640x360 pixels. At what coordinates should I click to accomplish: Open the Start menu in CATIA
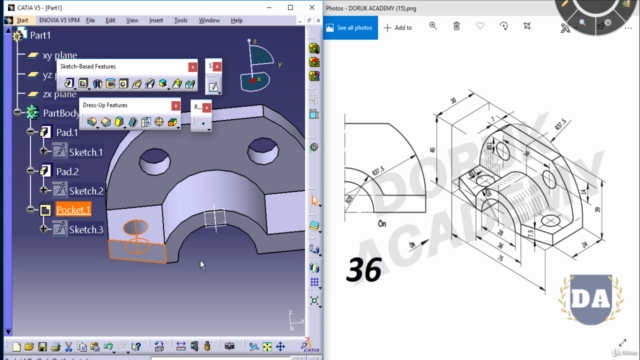pyautogui.click(x=22, y=20)
